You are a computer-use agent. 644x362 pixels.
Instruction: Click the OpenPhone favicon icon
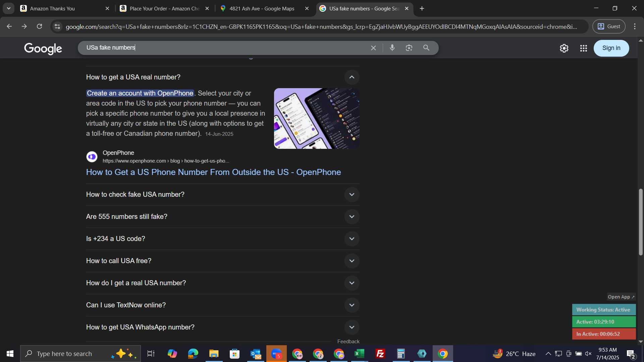coord(92,157)
